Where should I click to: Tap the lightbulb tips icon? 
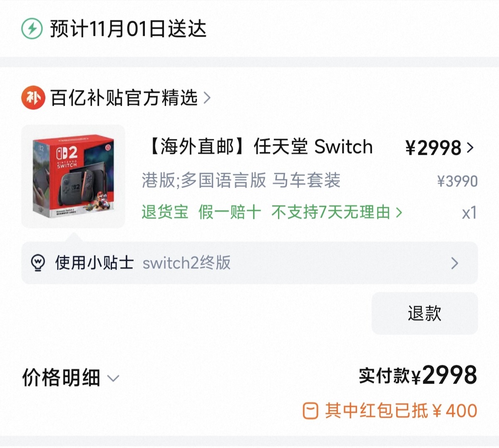tap(38, 263)
